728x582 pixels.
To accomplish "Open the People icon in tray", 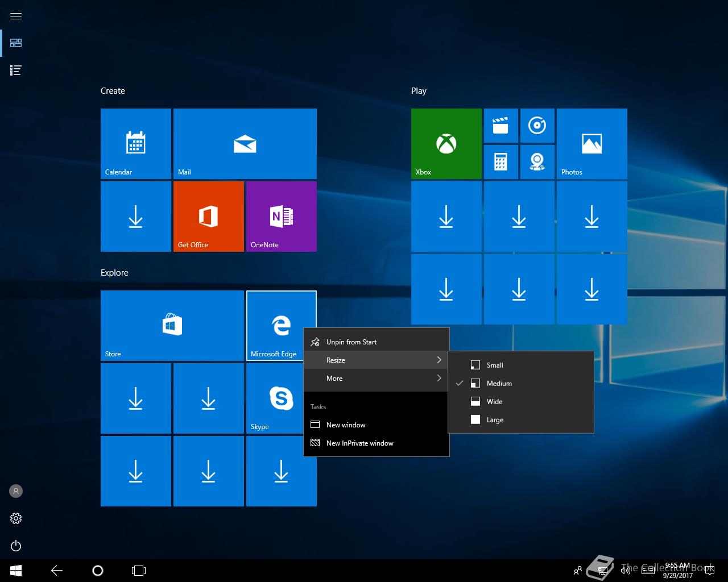I will pos(578,571).
